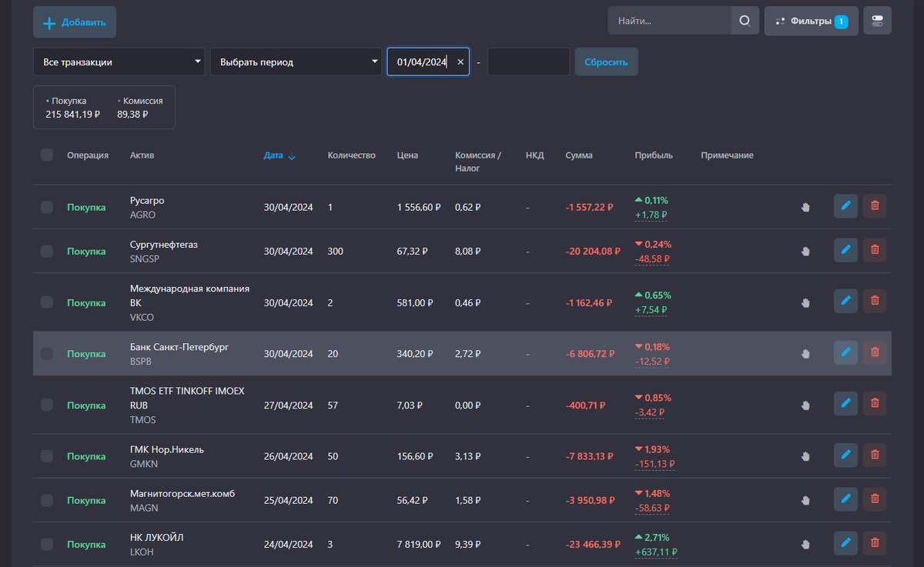Toggle the view switch button near Фильтры
Image resolution: width=924 pixels, height=567 pixels.
(878, 21)
